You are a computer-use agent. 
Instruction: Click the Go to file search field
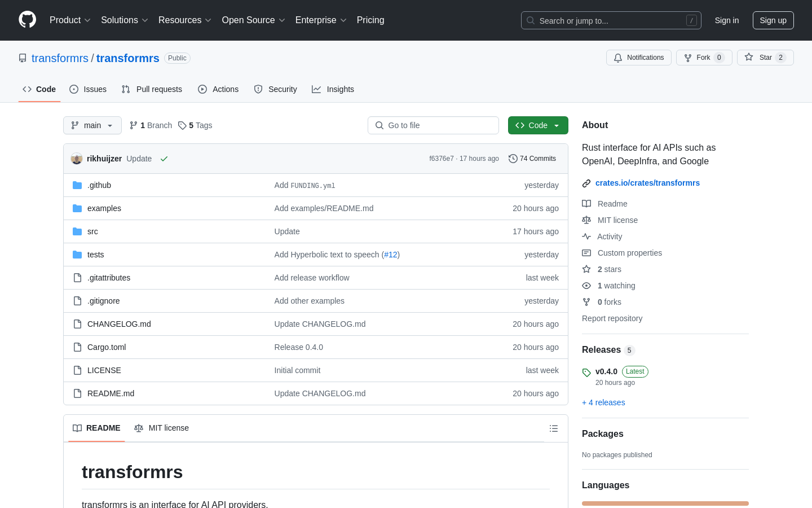click(433, 125)
